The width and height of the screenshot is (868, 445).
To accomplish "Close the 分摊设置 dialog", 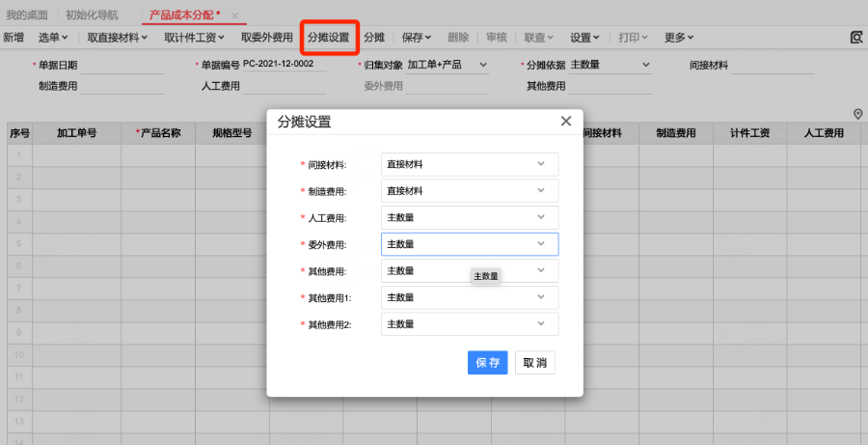I will [x=566, y=122].
